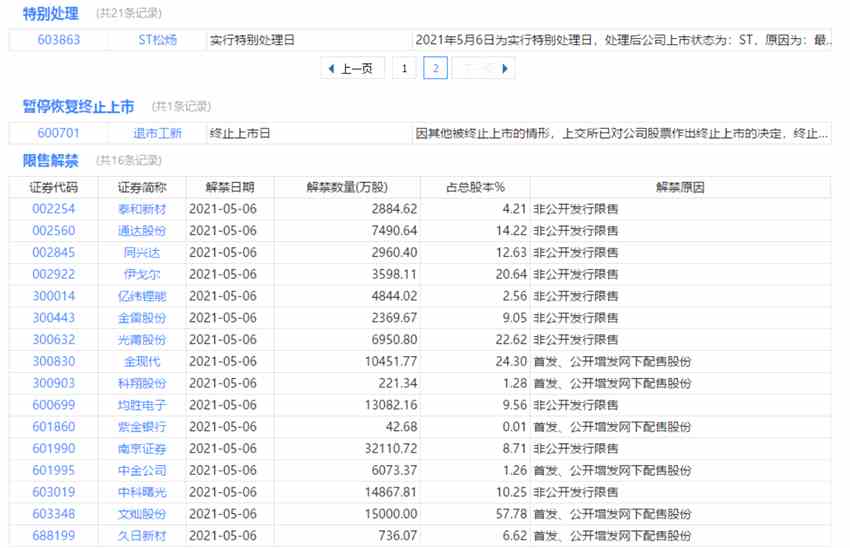850x548 pixels.
Task: Open 泰和新材 stock name link
Action: point(142,209)
